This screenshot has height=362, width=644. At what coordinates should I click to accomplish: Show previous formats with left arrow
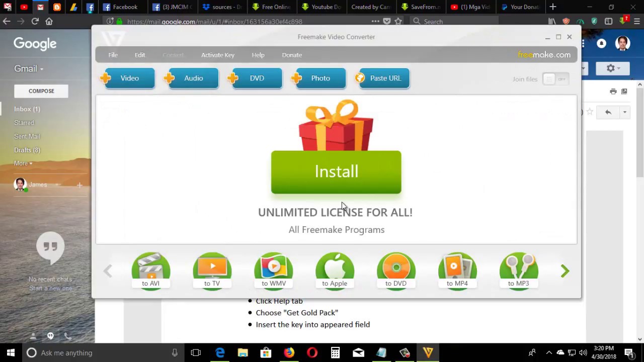[108, 271]
